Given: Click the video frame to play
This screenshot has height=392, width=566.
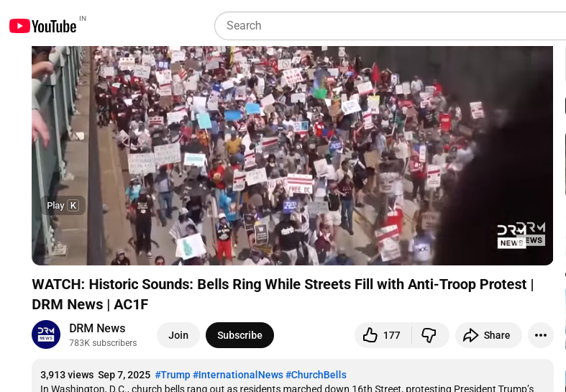Looking at the screenshot, I should point(293,155).
